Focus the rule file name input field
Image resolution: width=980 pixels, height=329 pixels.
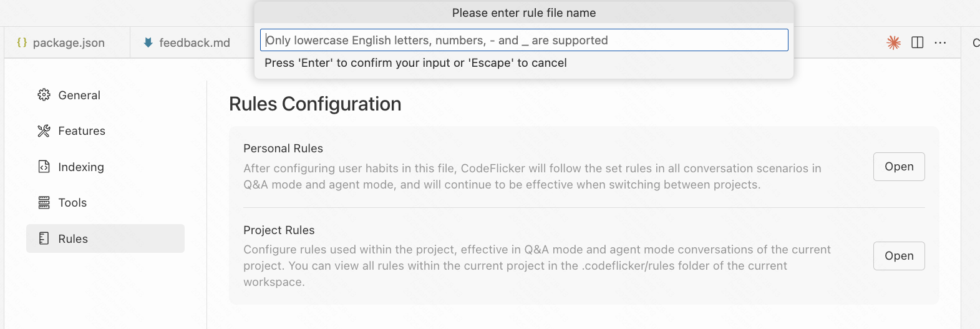[524, 40]
